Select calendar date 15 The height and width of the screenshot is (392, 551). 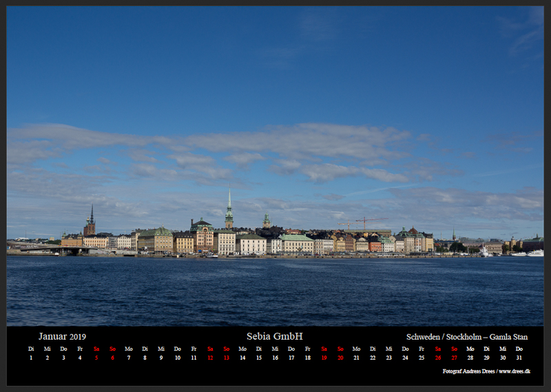259,358
